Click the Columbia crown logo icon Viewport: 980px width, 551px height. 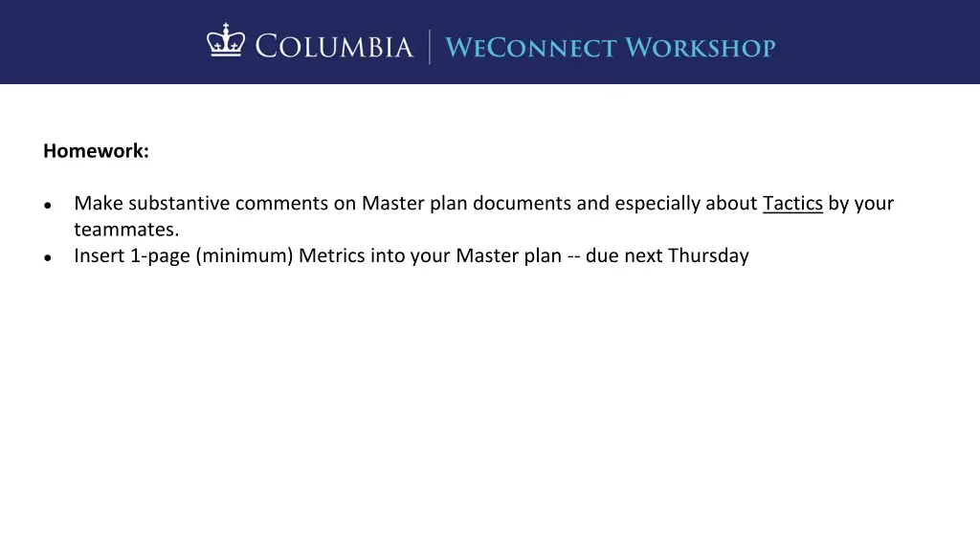[226, 40]
